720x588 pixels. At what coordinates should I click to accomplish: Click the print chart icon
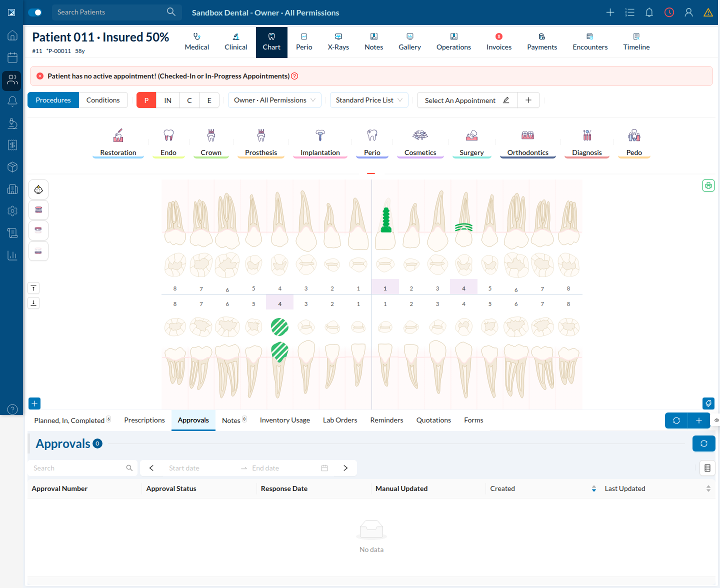[x=708, y=185]
